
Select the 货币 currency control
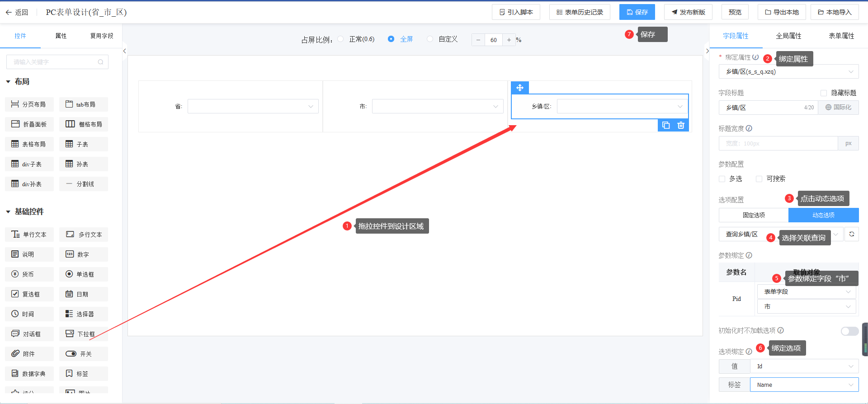coord(29,274)
